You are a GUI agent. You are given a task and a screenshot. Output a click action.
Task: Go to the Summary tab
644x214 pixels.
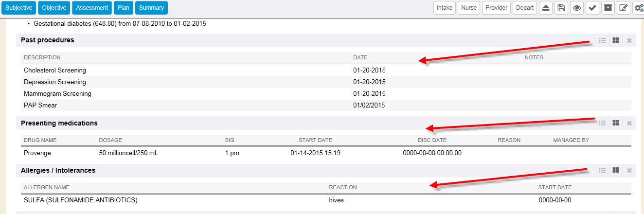coord(151,8)
